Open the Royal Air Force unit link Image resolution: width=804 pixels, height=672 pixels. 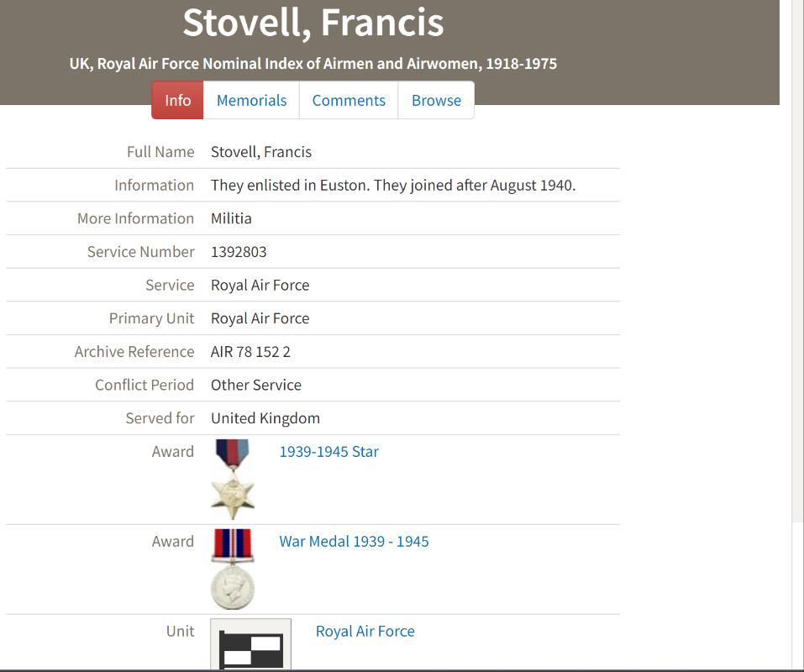(365, 631)
